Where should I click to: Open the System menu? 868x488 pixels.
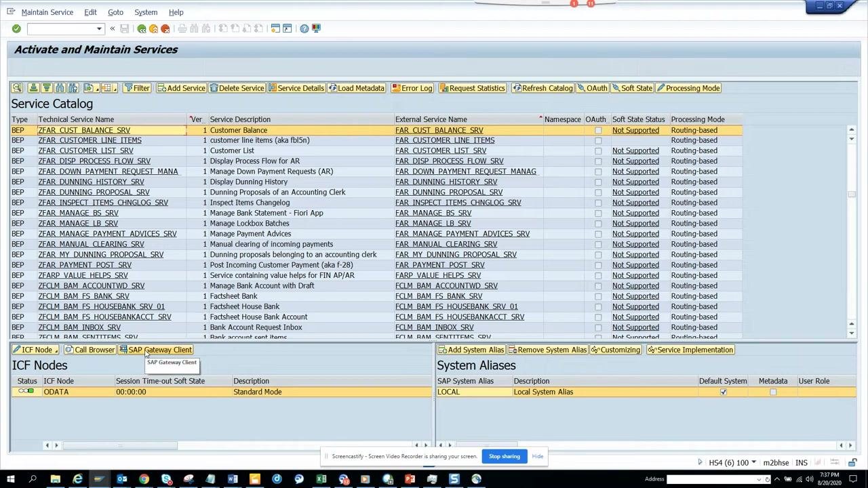coord(146,12)
